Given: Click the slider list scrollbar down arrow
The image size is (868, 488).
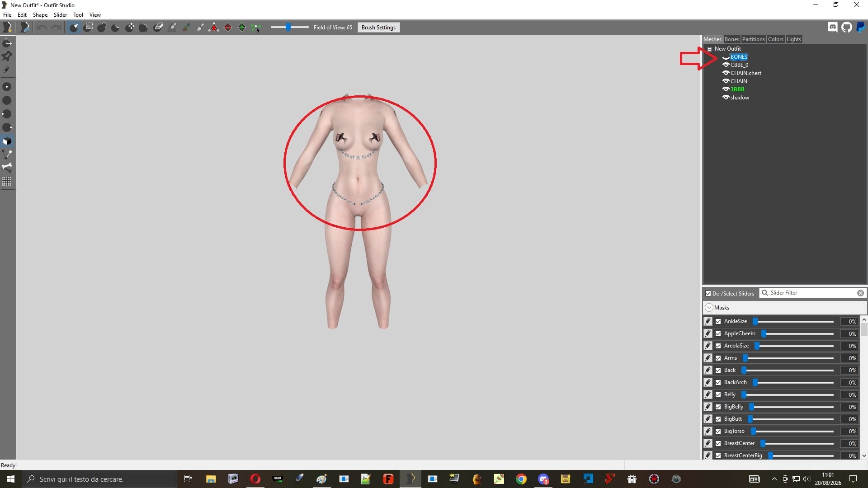Looking at the screenshot, I should (864, 456).
